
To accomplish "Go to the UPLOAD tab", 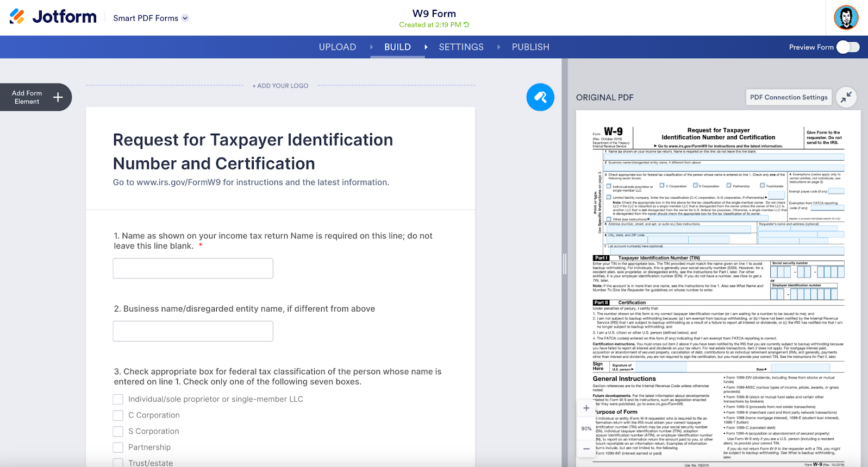I will point(338,47).
